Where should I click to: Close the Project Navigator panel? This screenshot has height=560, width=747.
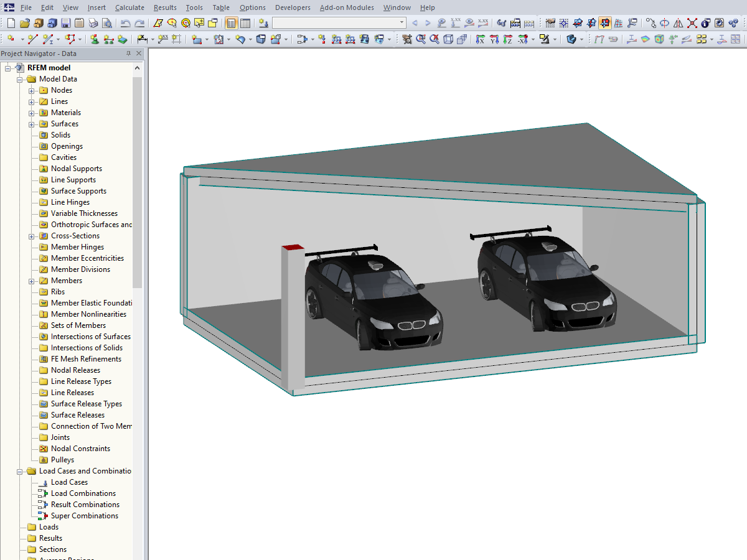click(139, 54)
